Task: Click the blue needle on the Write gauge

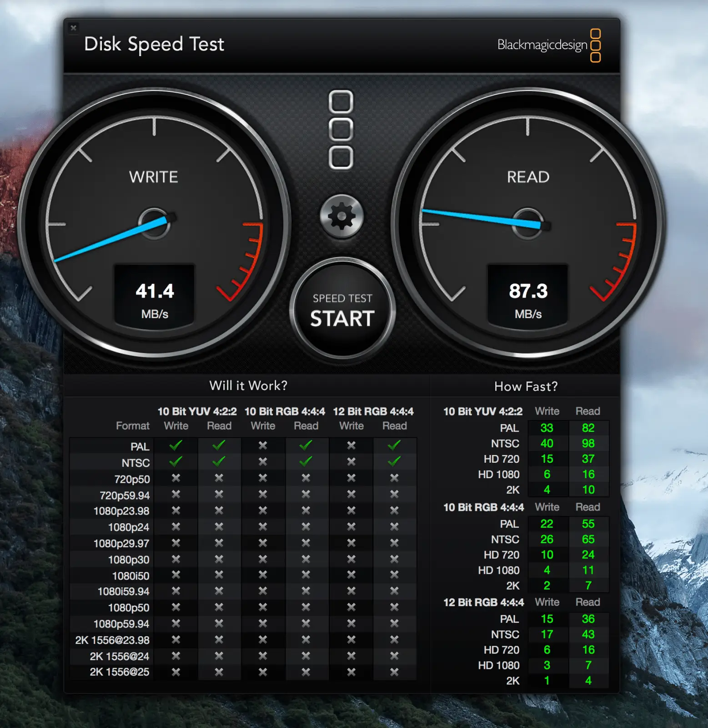Action: click(x=109, y=240)
